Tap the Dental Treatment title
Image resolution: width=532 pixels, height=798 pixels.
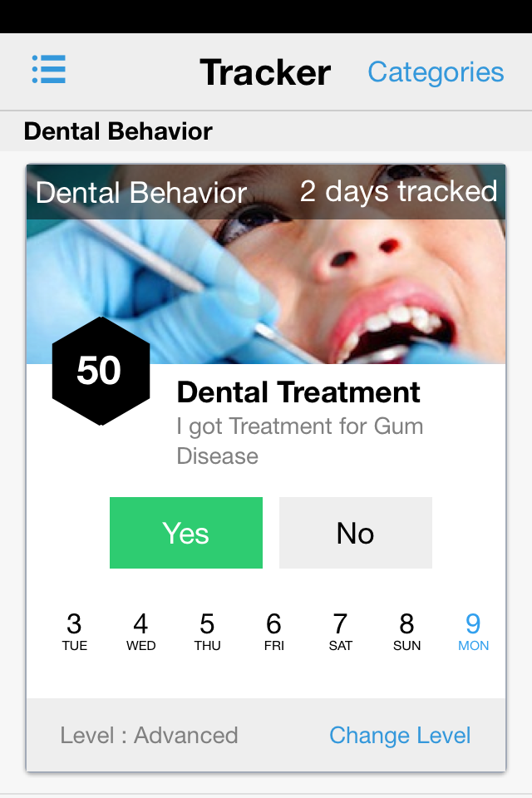coord(298,392)
